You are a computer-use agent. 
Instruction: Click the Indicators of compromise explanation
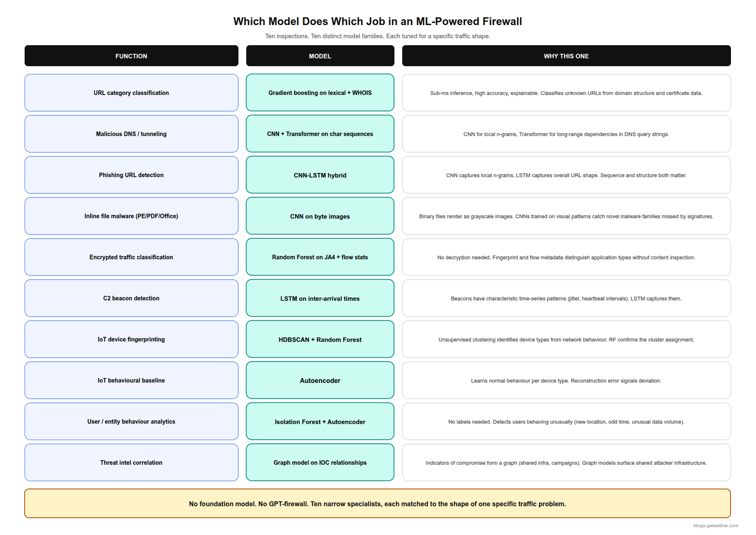coord(566,463)
